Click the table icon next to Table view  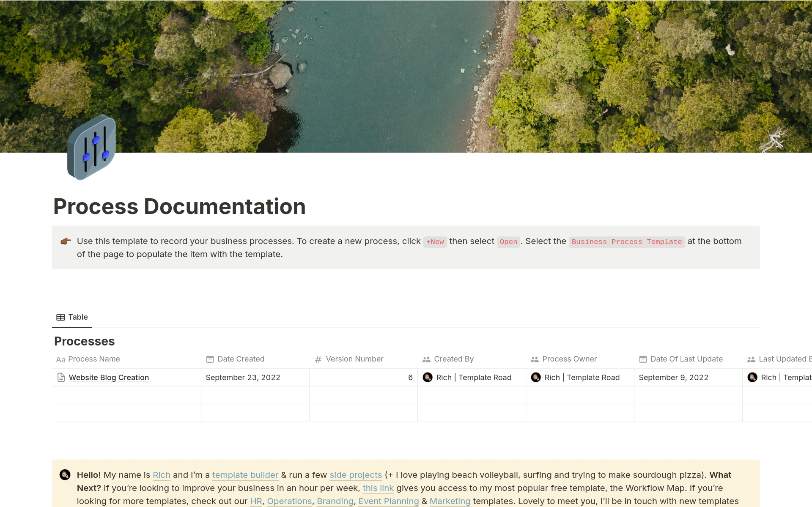(x=60, y=317)
